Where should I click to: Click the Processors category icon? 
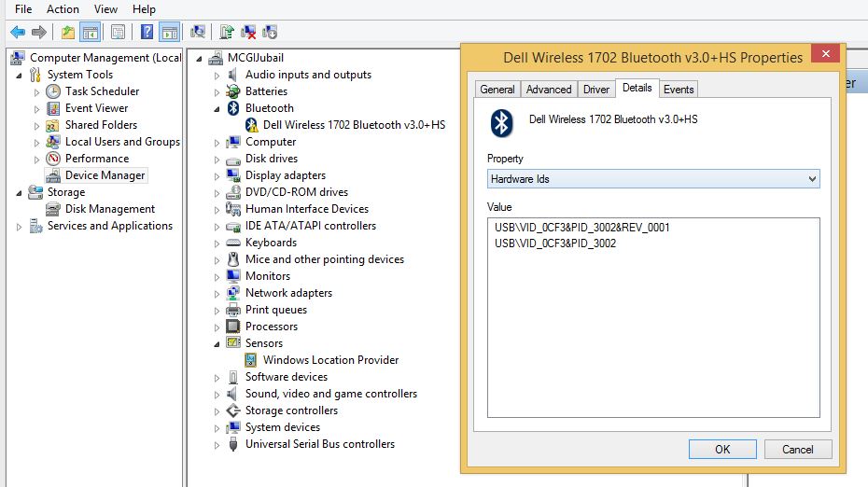coord(233,326)
